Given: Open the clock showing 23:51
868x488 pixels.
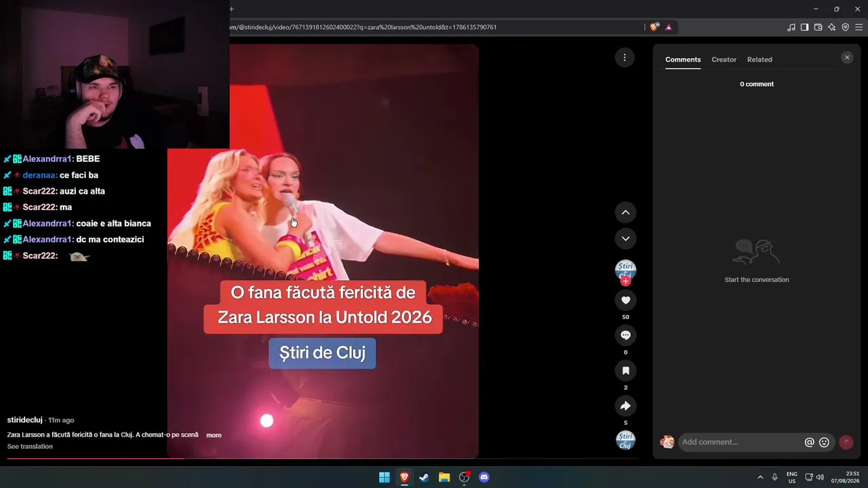Looking at the screenshot, I should pos(846,477).
